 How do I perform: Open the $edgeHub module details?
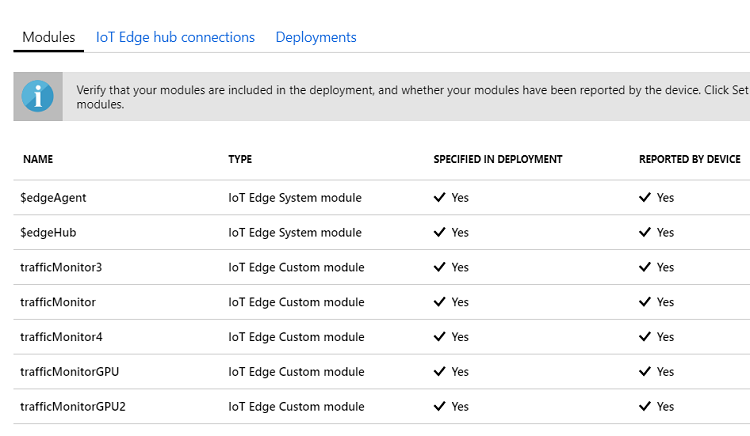point(48,233)
